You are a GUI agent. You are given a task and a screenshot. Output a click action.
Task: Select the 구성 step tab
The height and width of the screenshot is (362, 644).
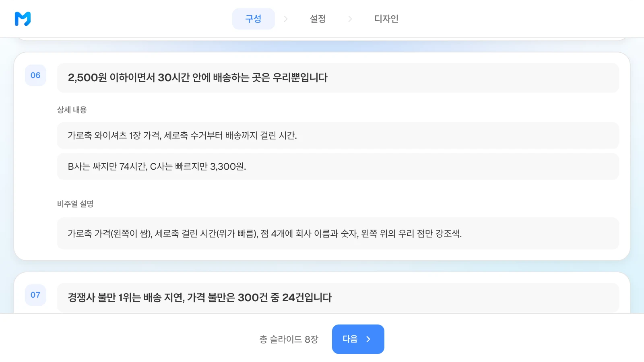[253, 19]
